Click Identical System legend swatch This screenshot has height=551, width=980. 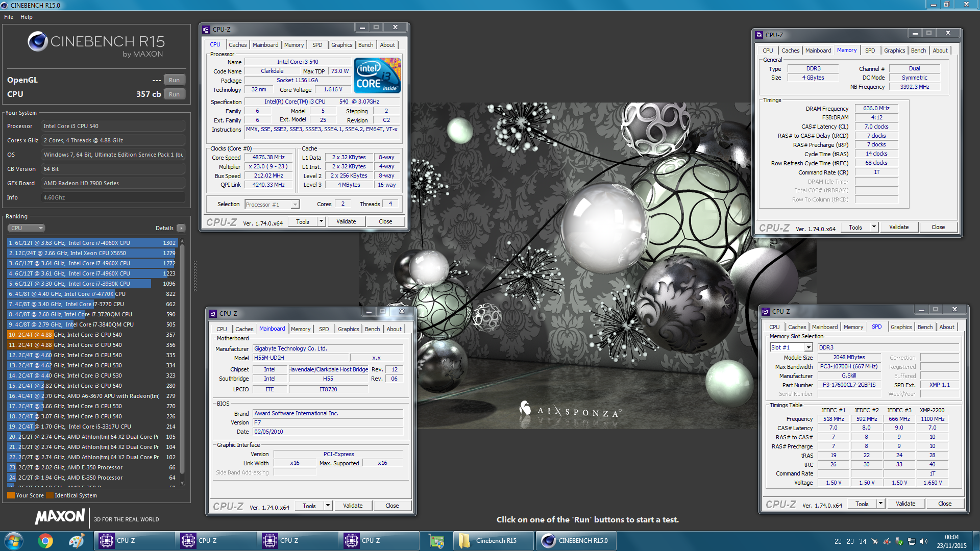(50, 495)
